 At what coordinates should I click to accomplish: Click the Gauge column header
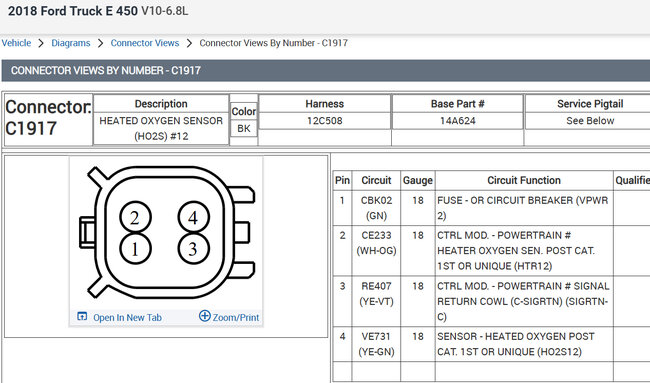click(x=418, y=180)
